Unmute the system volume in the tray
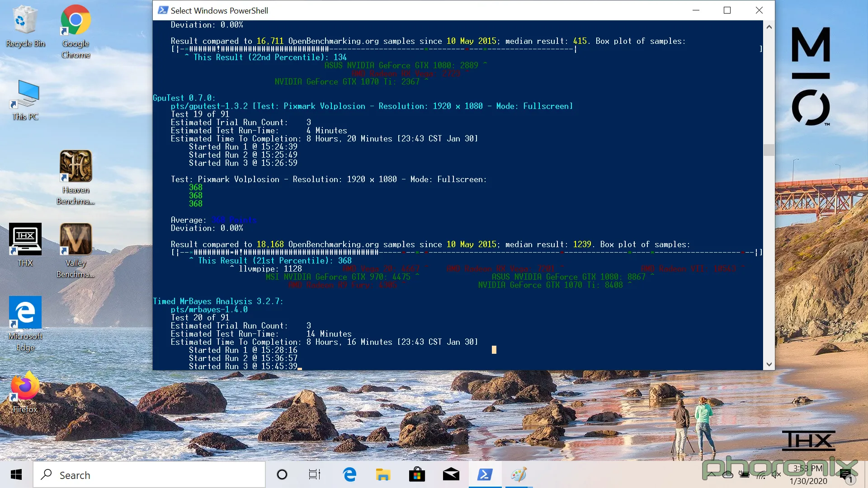Screen dimensions: 868x488 tap(777, 475)
